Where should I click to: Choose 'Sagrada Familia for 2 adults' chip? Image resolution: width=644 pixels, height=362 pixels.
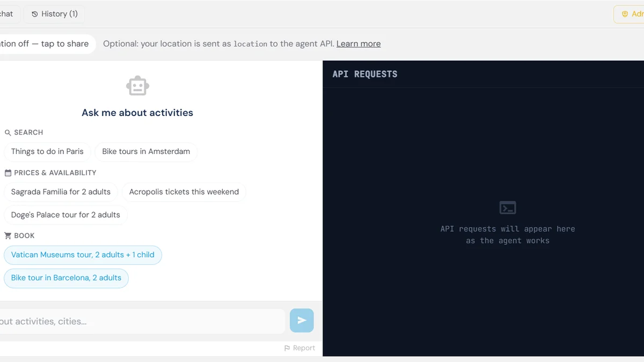61,192
